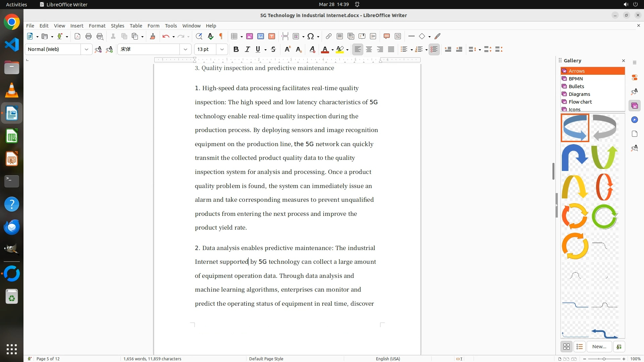This screenshot has width=644, height=362.
Task: Select the green U-turn arrow thumbnail
Action: pos(604,157)
